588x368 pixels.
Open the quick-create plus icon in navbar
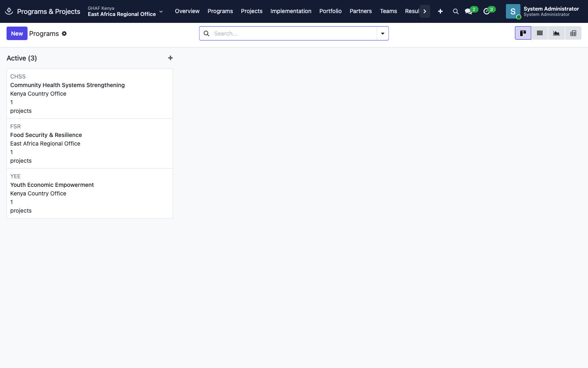click(440, 11)
